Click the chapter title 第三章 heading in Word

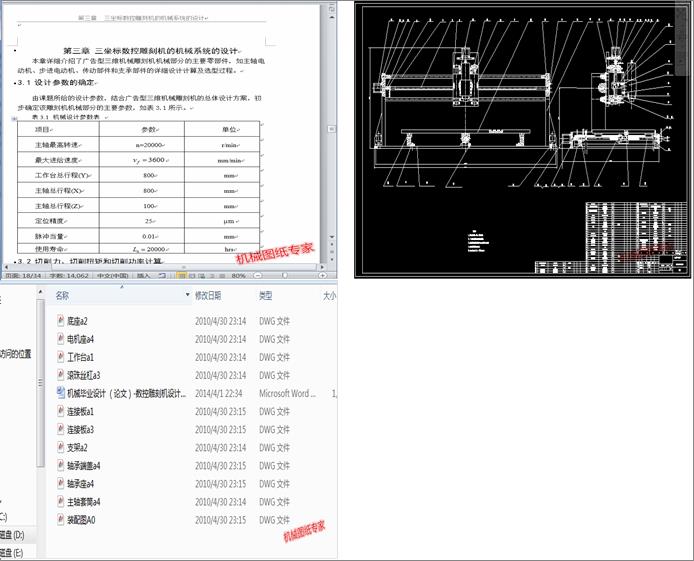[x=150, y=51]
